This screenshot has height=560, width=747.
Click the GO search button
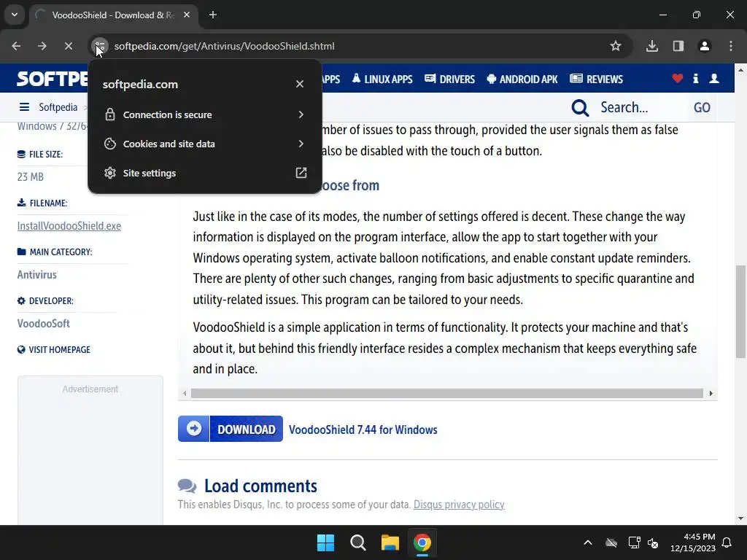[702, 108]
